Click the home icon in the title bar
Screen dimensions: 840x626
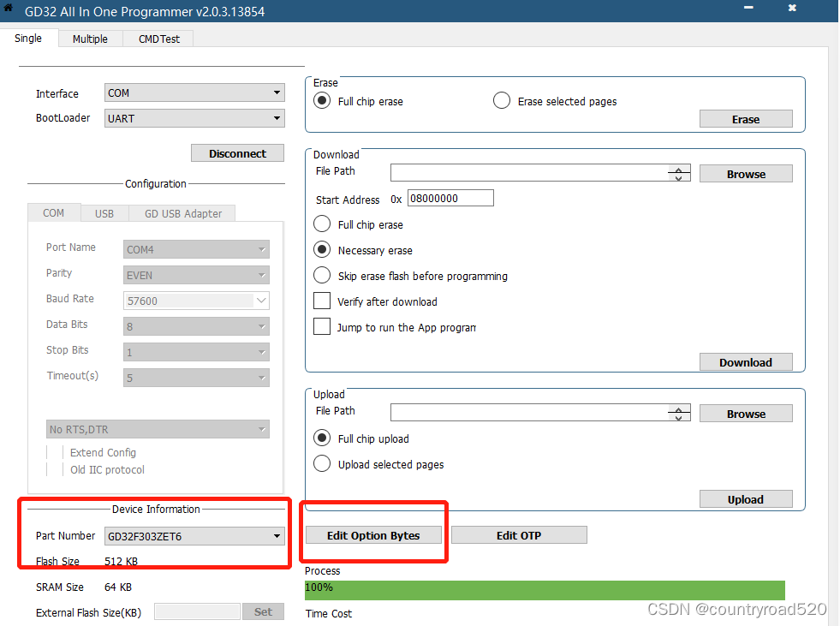[8, 8]
